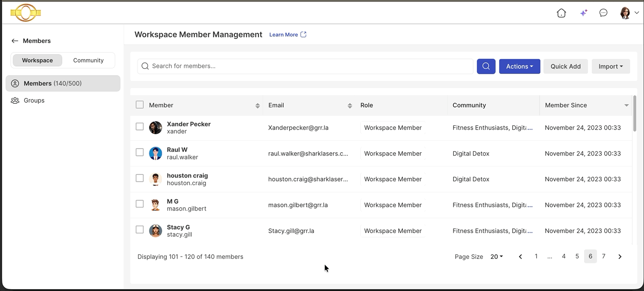Select the Workspace tab
This screenshot has width=644, height=291.
(37, 60)
